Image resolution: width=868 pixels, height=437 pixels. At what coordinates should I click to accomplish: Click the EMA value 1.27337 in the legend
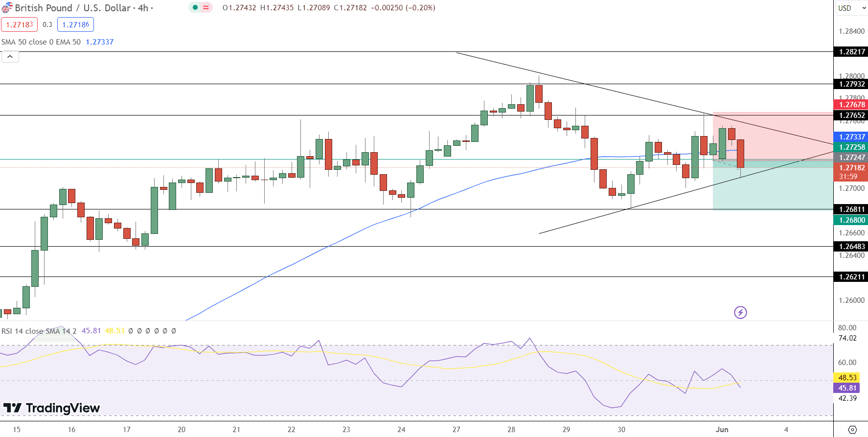[100, 42]
